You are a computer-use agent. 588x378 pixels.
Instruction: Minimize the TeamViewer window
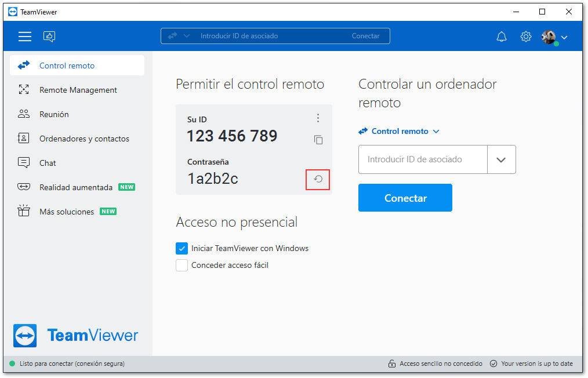click(516, 12)
